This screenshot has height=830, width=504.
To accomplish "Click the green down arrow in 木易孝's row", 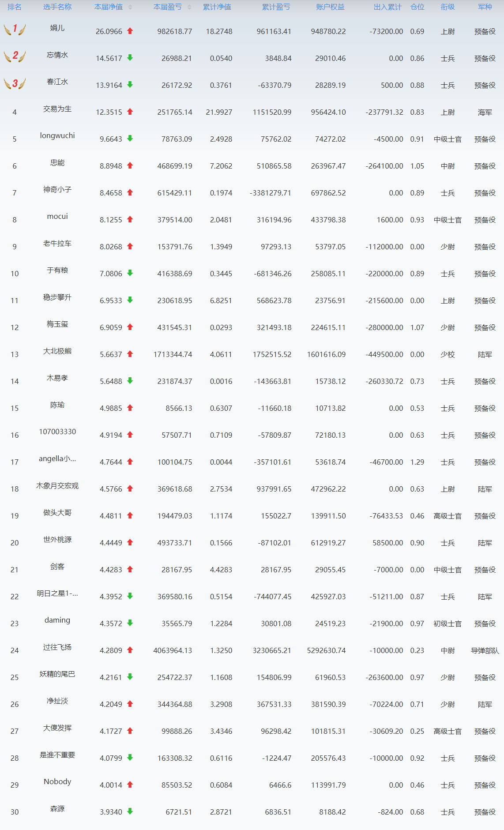I will pos(130,381).
